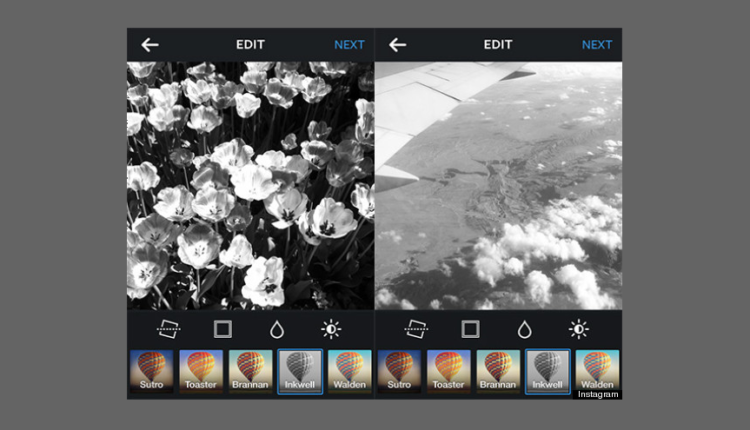Tap NEXT on the left tulip screen
Viewport: 750px width, 430px height.
tap(349, 45)
